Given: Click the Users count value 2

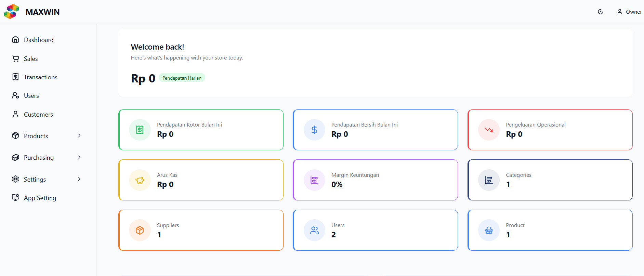Looking at the screenshot, I should tap(333, 235).
